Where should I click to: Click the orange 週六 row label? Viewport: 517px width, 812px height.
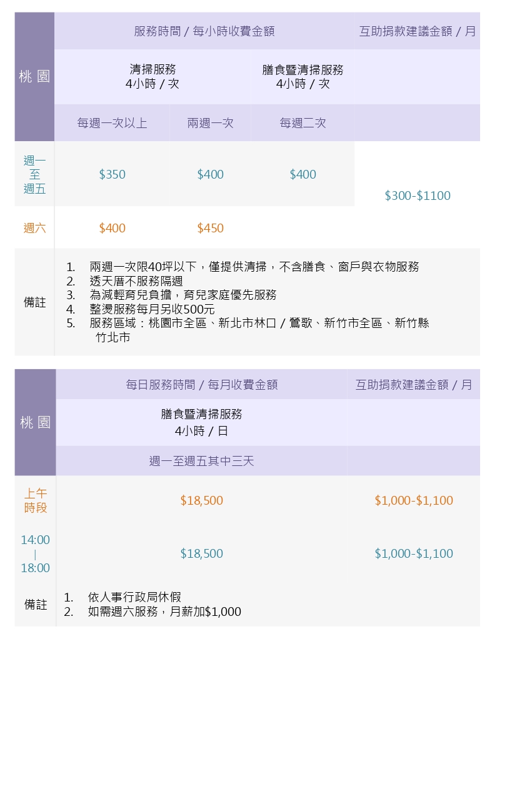pyautogui.click(x=35, y=229)
